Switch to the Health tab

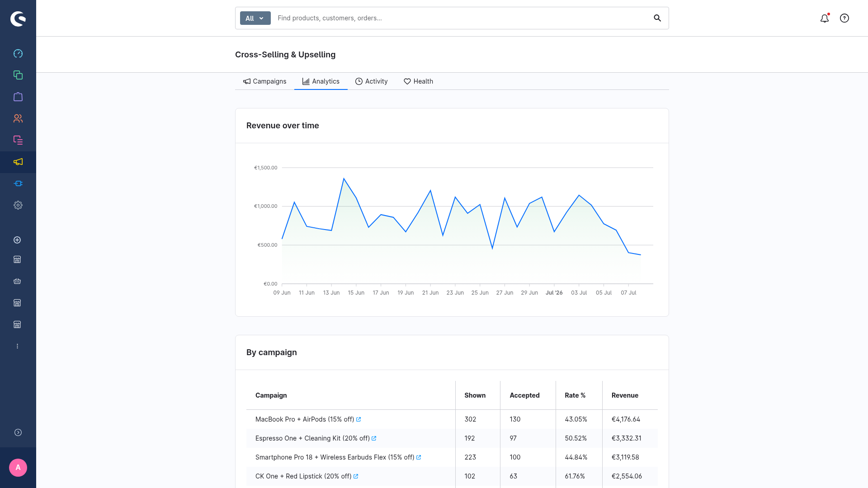tap(418, 81)
